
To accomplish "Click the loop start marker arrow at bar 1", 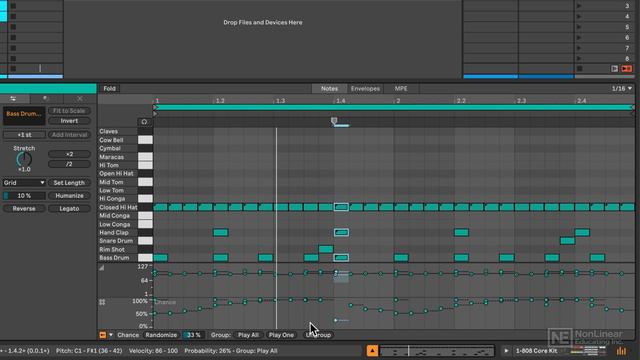I will pyautogui.click(x=155, y=107).
